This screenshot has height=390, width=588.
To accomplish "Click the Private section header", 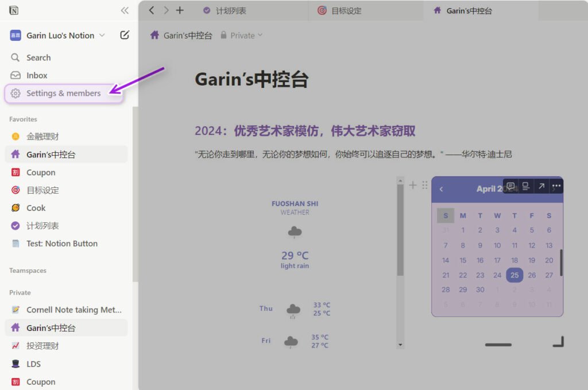I will tap(20, 292).
